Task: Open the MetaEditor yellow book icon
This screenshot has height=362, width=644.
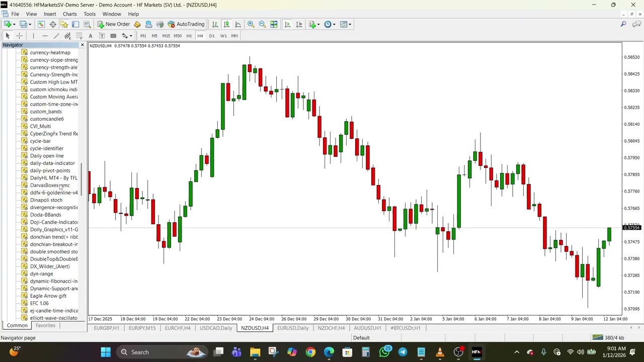Action: [x=137, y=24]
